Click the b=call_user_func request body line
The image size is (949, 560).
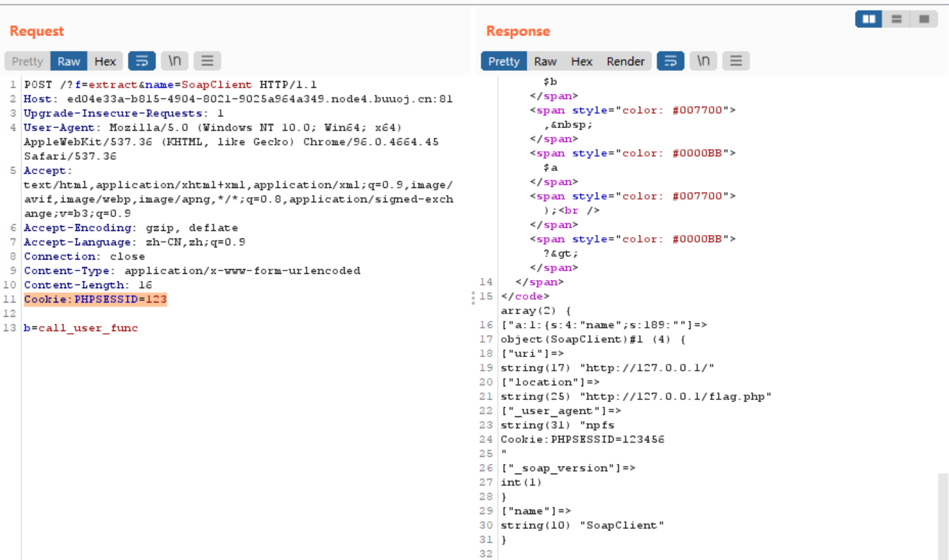click(80, 328)
